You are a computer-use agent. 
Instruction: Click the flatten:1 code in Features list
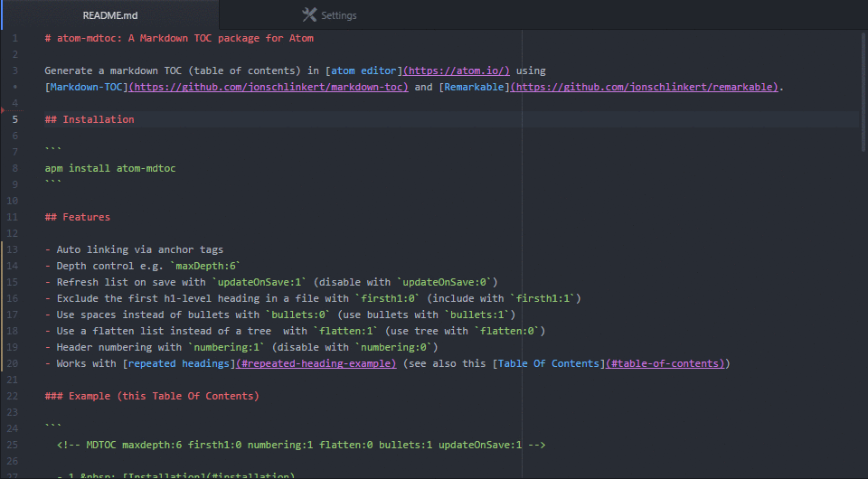[x=345, y=331]
